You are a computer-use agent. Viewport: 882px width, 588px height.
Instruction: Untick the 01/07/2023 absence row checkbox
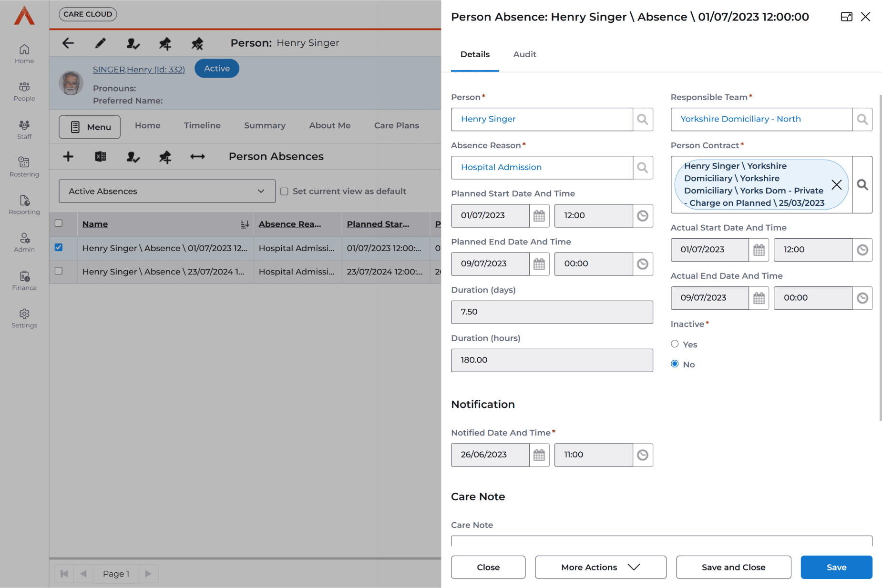59,247
